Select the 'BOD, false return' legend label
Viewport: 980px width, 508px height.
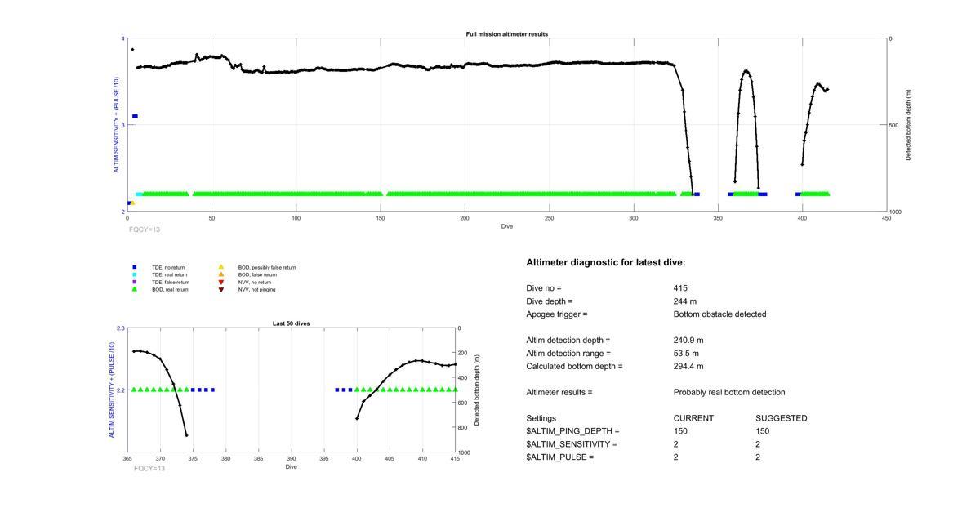pos(257,274)
